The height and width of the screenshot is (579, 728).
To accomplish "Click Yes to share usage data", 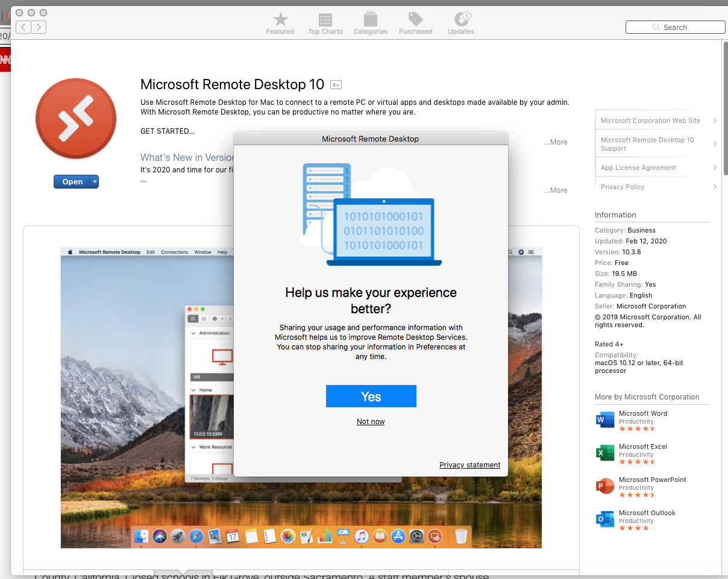I will coord(371,396).
